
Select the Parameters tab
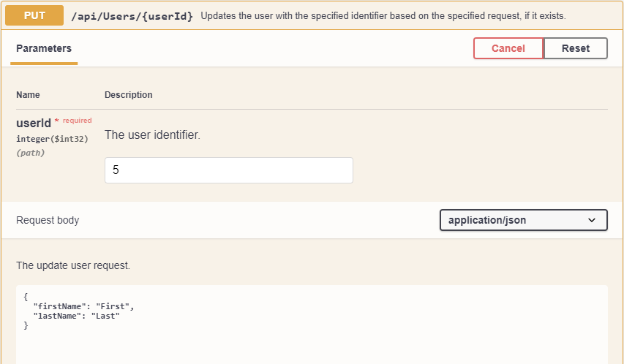pos(44,49)
